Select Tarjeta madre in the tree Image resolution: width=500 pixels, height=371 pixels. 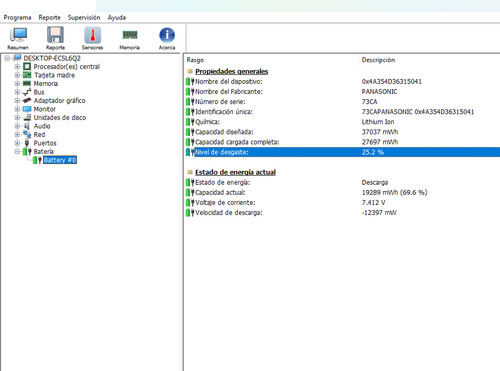pos(54,75)
